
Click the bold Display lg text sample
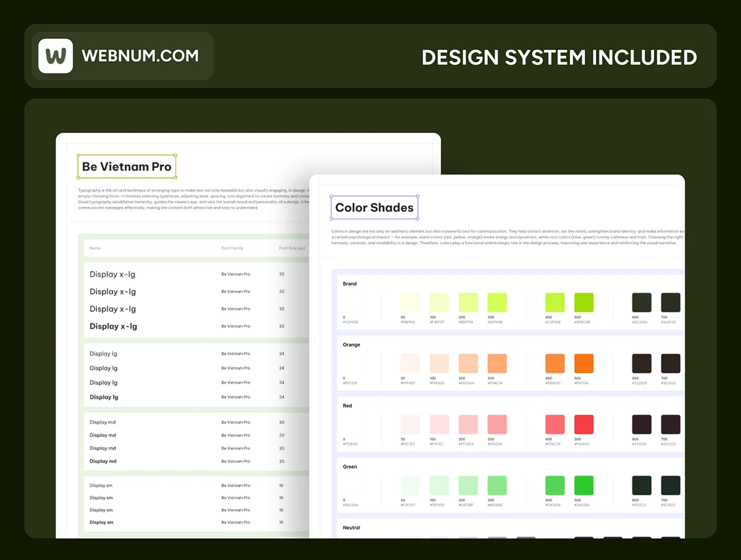pyautogui.click(x=104, y=397)
